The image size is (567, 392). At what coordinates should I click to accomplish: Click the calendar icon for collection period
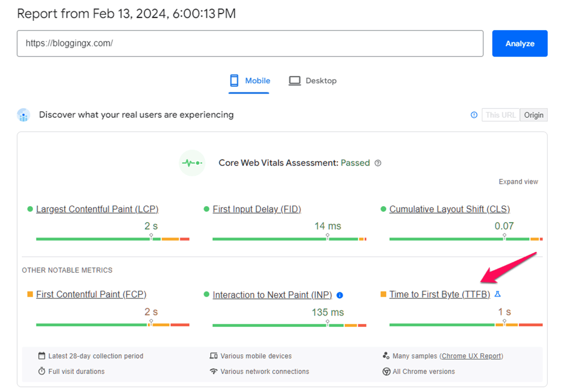pyautogui.click(x=41, y=356)
